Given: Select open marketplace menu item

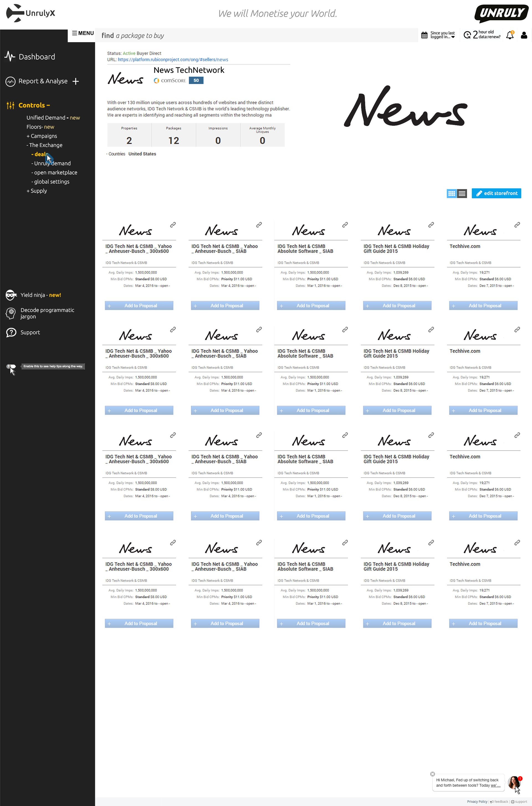Looking at the screenshot, I should (x=54, y=173).
